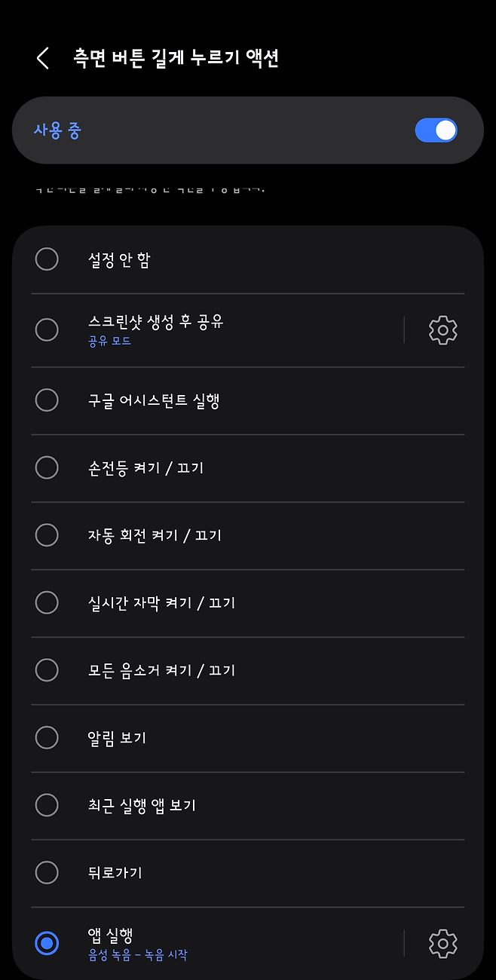The height and width of the screenshot is (980, 496).
Task: Open settings gear for 스크린샷 생성 후 공유
Action: 442,330
